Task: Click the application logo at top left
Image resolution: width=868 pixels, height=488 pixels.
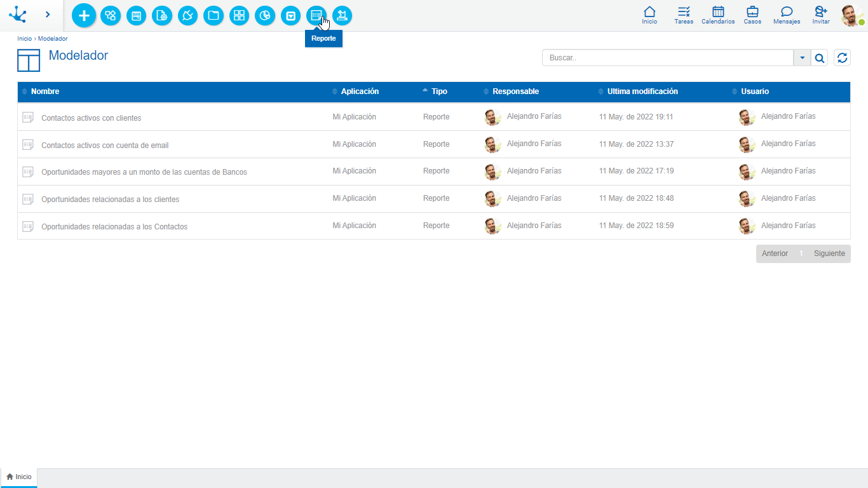Action: 18,14
